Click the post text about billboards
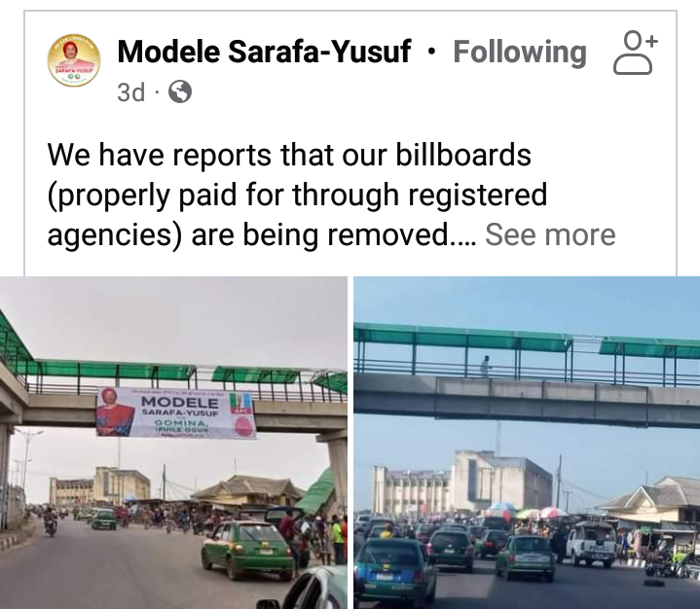The height and width of the screenshot is (609, 700). tap(297, 195)
